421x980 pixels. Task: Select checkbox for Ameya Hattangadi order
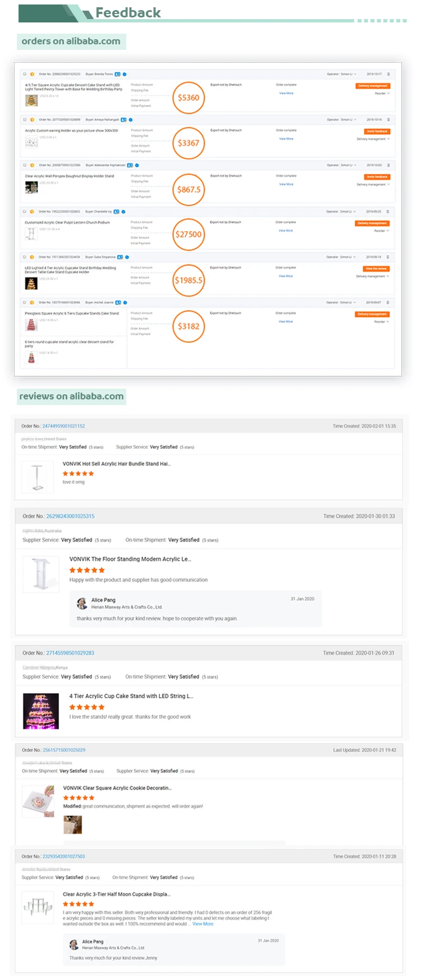[25, 119]
